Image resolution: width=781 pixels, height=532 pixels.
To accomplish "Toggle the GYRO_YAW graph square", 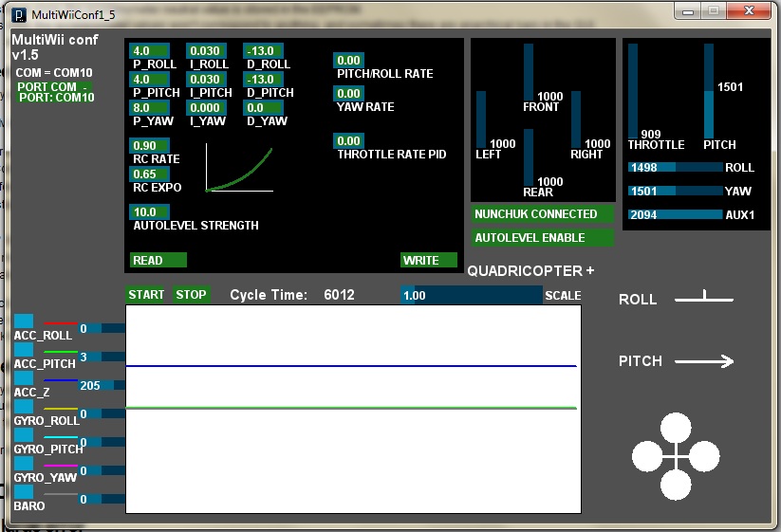I will point(24,463).
